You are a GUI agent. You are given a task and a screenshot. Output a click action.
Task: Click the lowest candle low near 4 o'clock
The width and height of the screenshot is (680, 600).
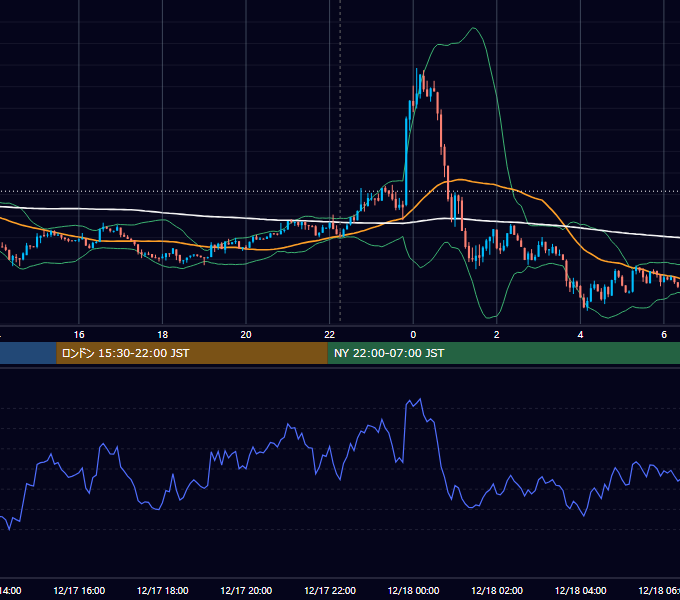coord(587,309)
